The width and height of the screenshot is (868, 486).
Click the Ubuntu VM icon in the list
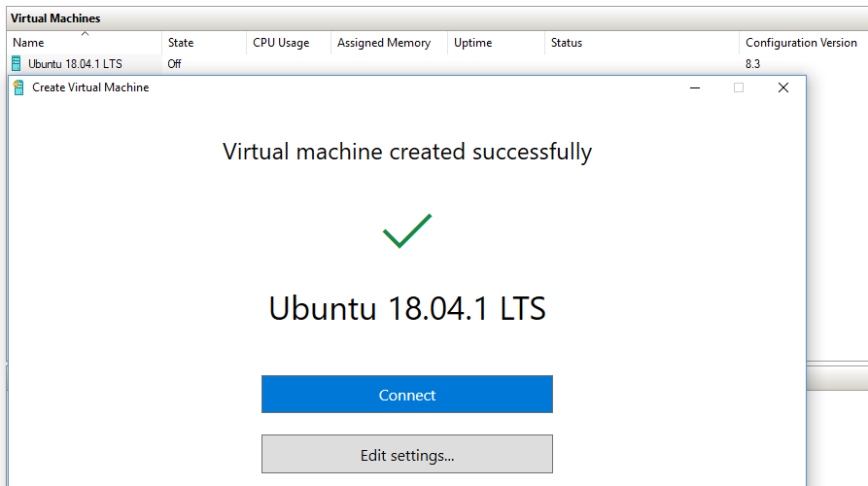point(17,64)
